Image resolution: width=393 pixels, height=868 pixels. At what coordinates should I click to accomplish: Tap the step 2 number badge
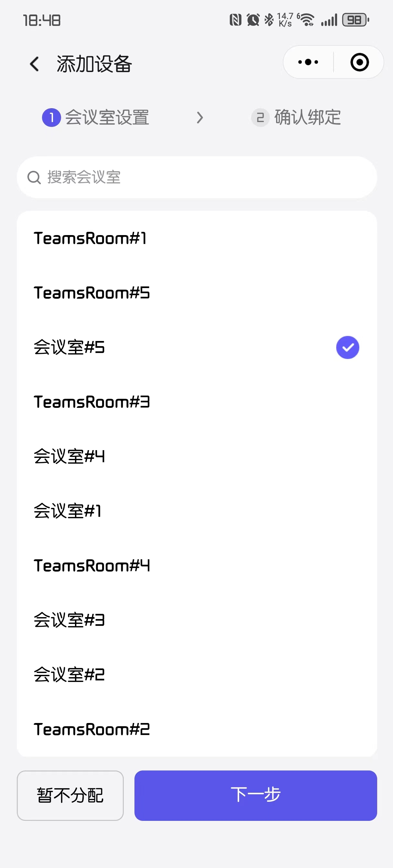[260, 118]
